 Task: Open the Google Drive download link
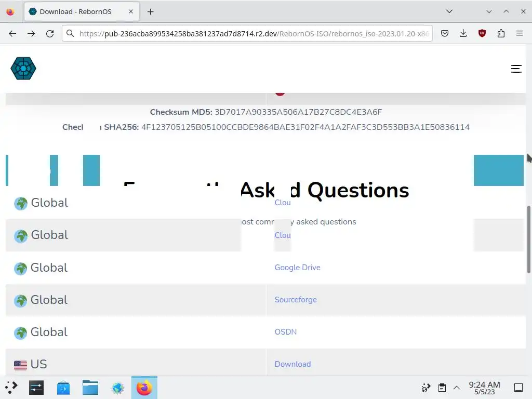pos(297,268)
